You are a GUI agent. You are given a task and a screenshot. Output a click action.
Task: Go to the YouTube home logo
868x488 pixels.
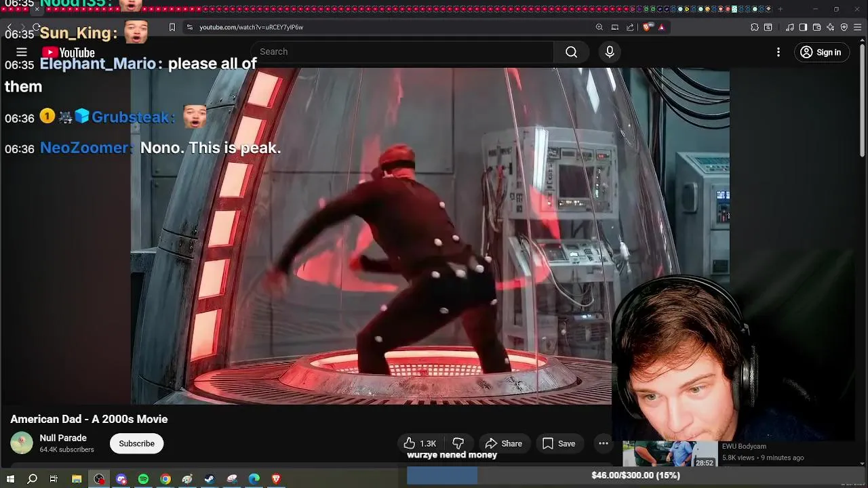pyautogui.click(x=68, y=53)
